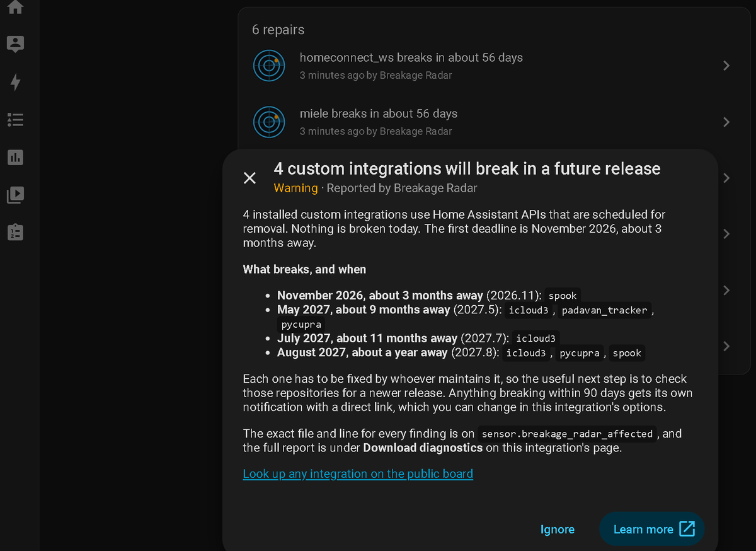756x551 pixels.
Task: Click the 'icloud3' tag in July 2027 line
Action: [535, 339]
